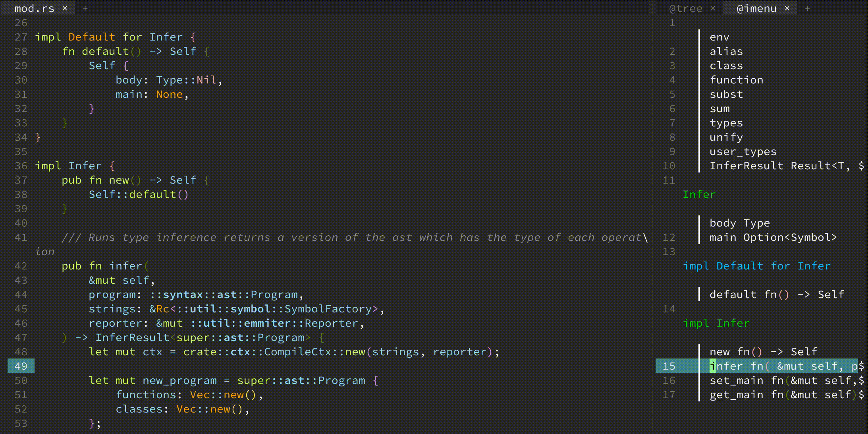Select the impl Infer heading in imenu
The width and height of the screenshot is (868, 434).
click(x=716, y=323)
